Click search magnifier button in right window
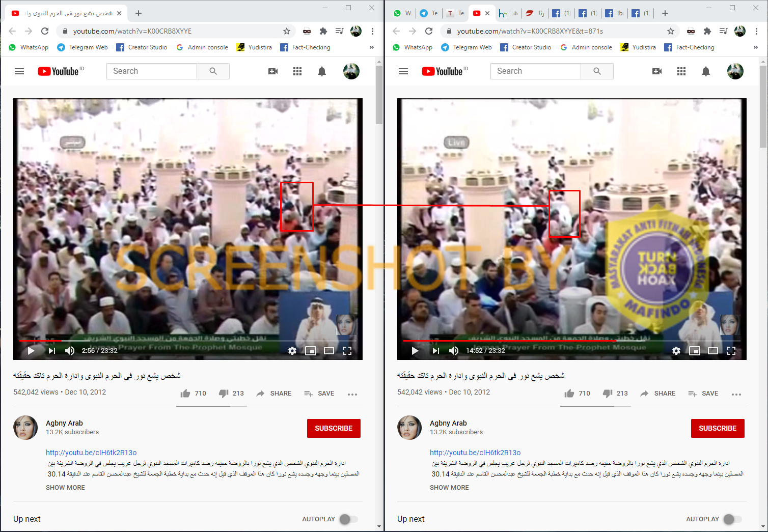 coord(597,71)
